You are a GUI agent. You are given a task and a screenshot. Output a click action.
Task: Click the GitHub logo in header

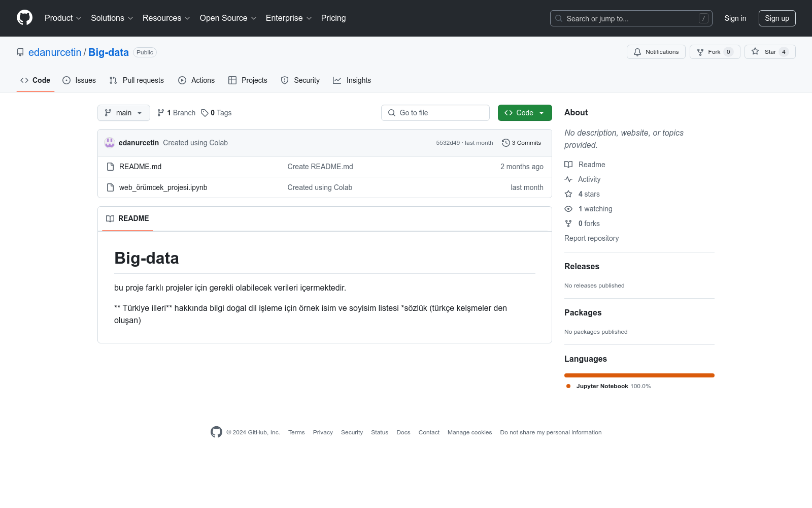pos(24,18)
